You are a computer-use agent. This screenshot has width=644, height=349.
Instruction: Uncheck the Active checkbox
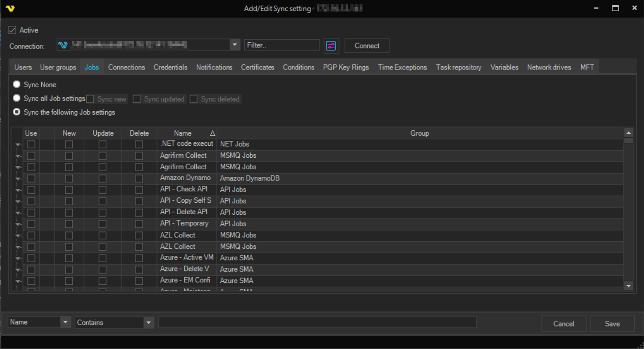(x=12, y=30)
